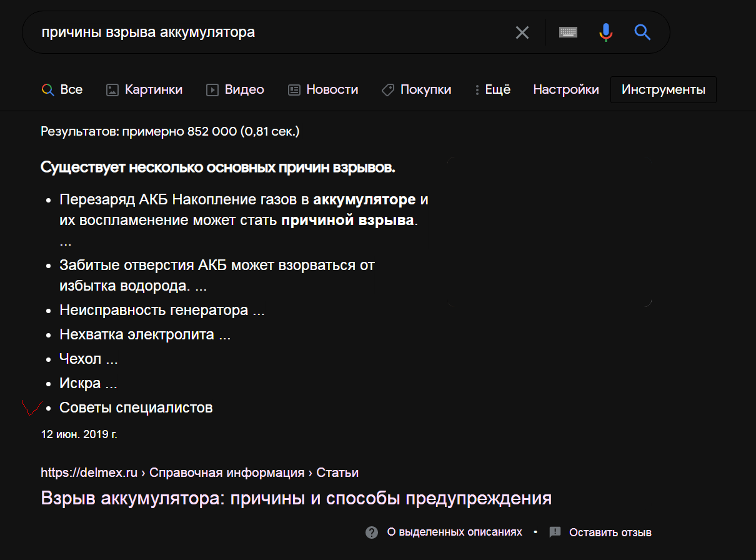Open 'О выделенных описаниях' info link
Screen dimensions: 756x560
[x=454, y=532]
